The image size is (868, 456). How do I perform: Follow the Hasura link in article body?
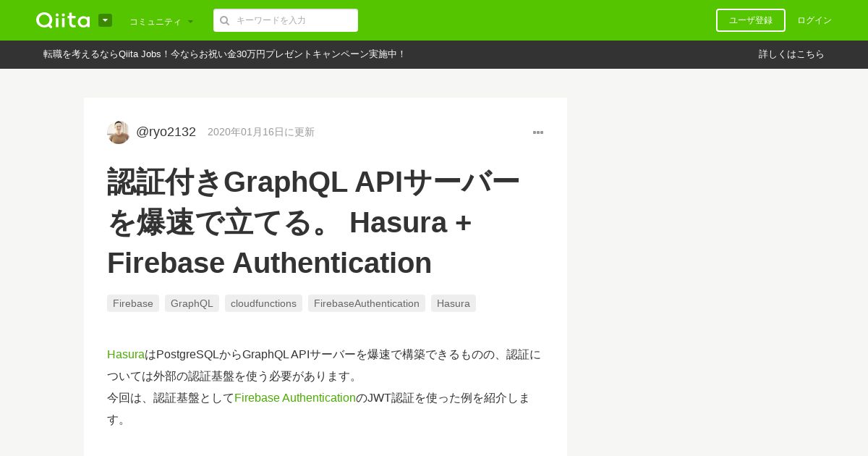coord(126,355)
